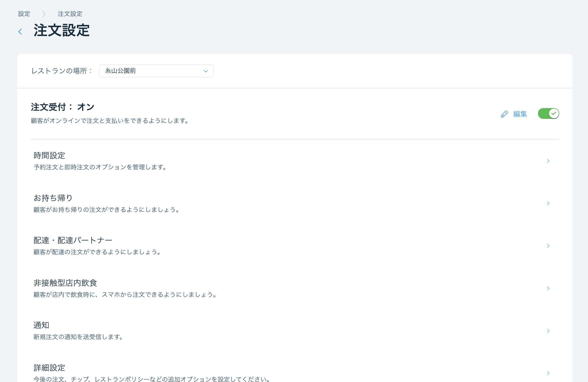588x382 pixels.
Task: Click the chevron on 配達・配達パートナー row
Action: click(x=548, y=246)
